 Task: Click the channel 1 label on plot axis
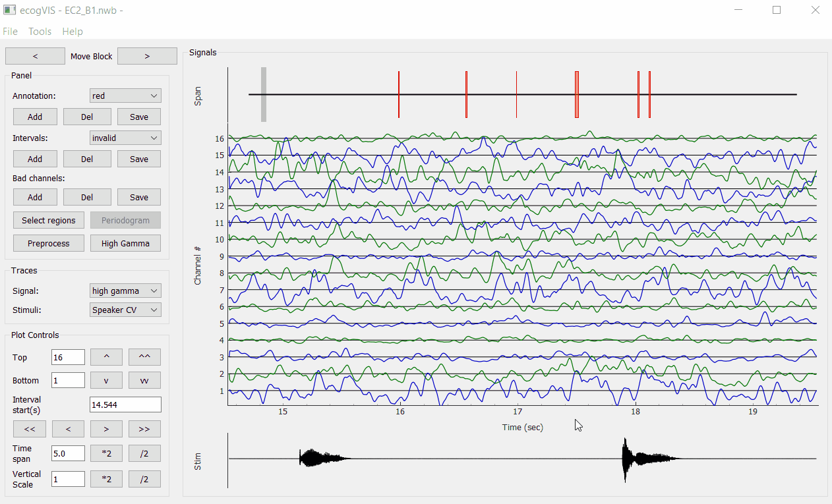[x=222, y=391]
